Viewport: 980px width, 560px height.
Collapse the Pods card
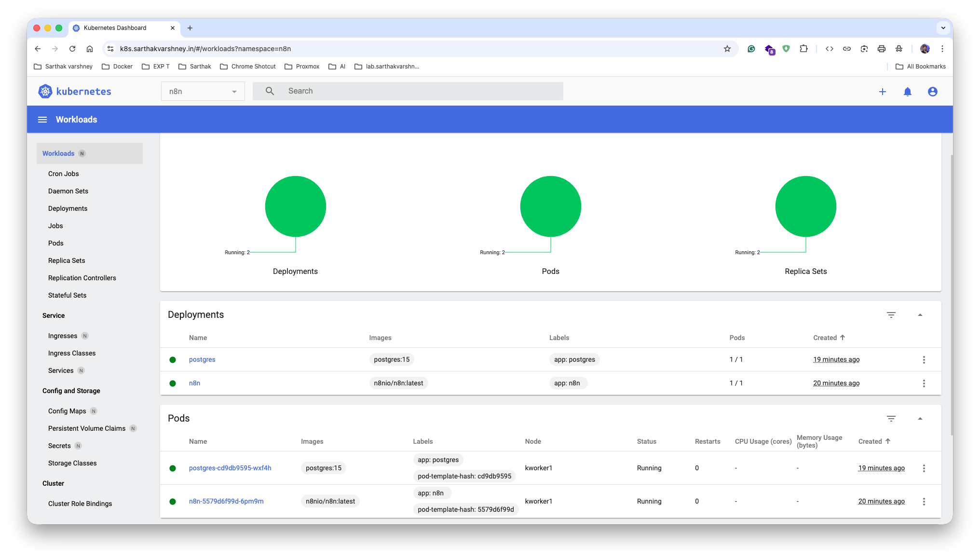point(920,419)
